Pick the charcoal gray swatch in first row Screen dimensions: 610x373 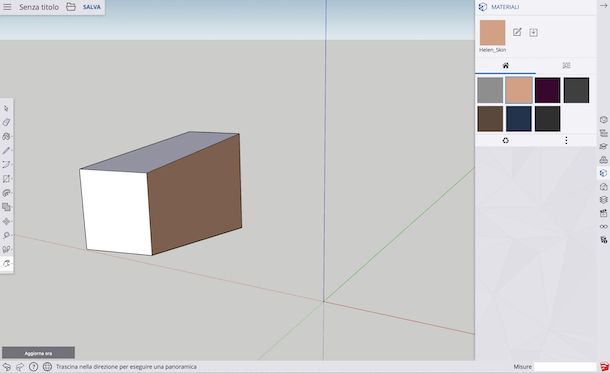(576, 90)
